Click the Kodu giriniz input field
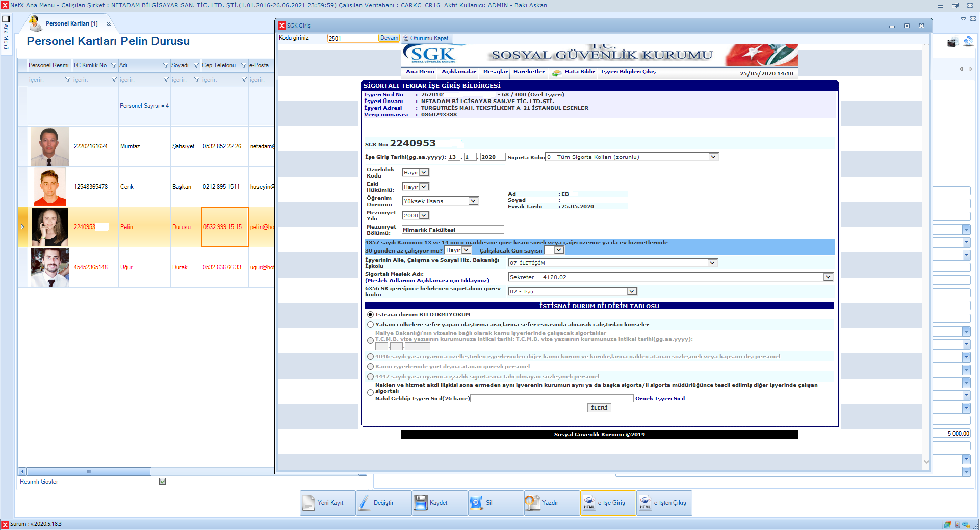The image size is (980, 530). coord(352,38)
